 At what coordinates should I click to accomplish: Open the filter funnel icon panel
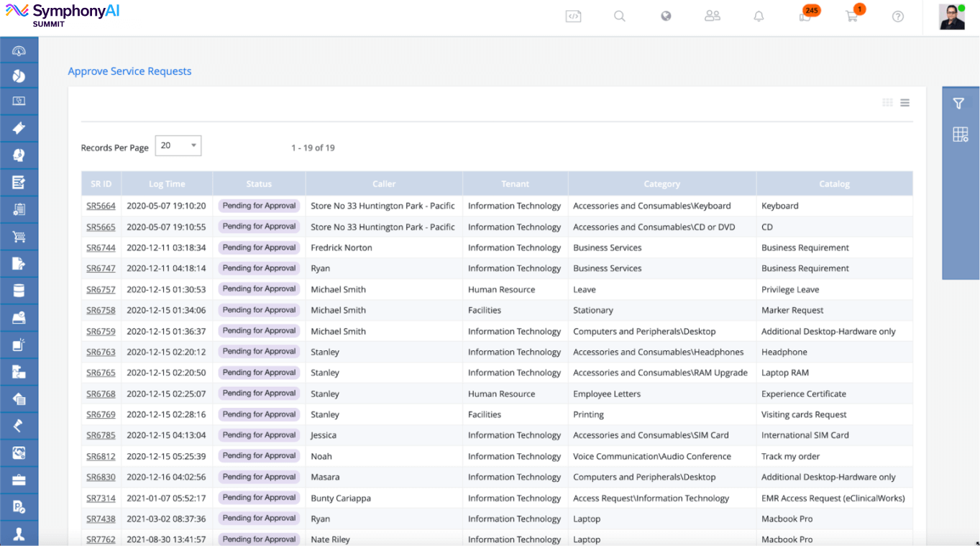click(958, 104)
